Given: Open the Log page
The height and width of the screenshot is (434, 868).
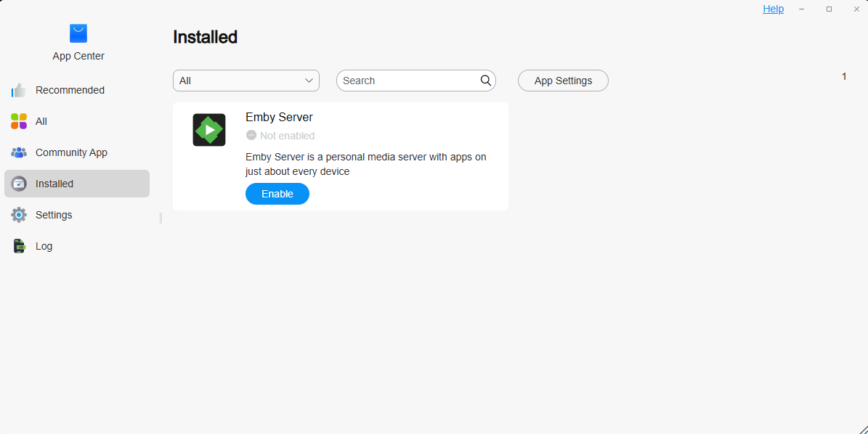Looking at the screenshot, I should 44,246.
